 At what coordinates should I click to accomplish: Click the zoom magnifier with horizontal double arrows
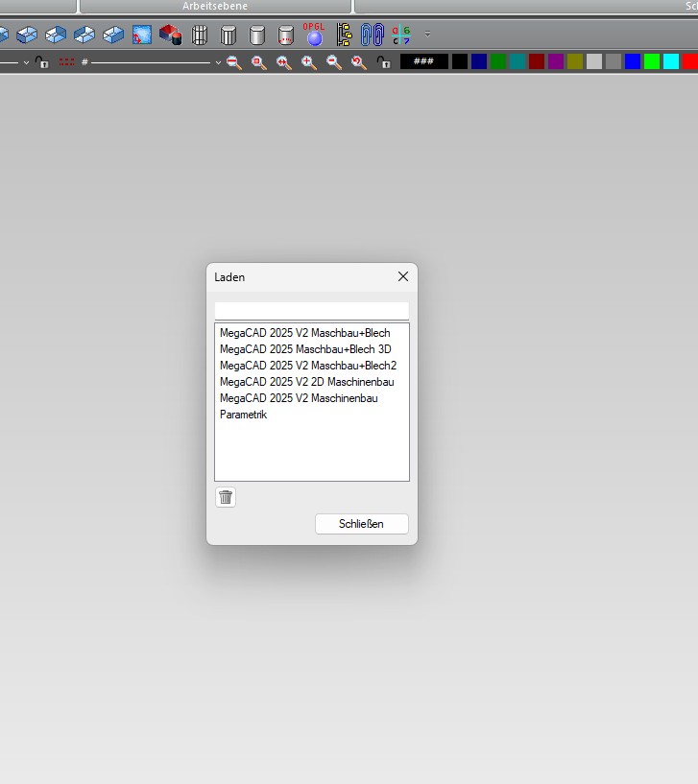click(x=283, y=62)
